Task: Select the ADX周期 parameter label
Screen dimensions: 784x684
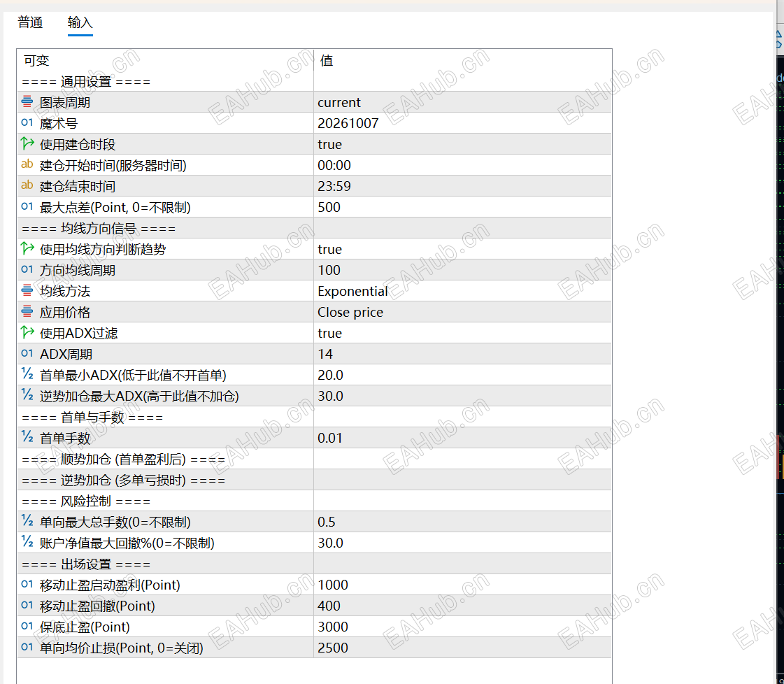Action: tap(66, 355)
